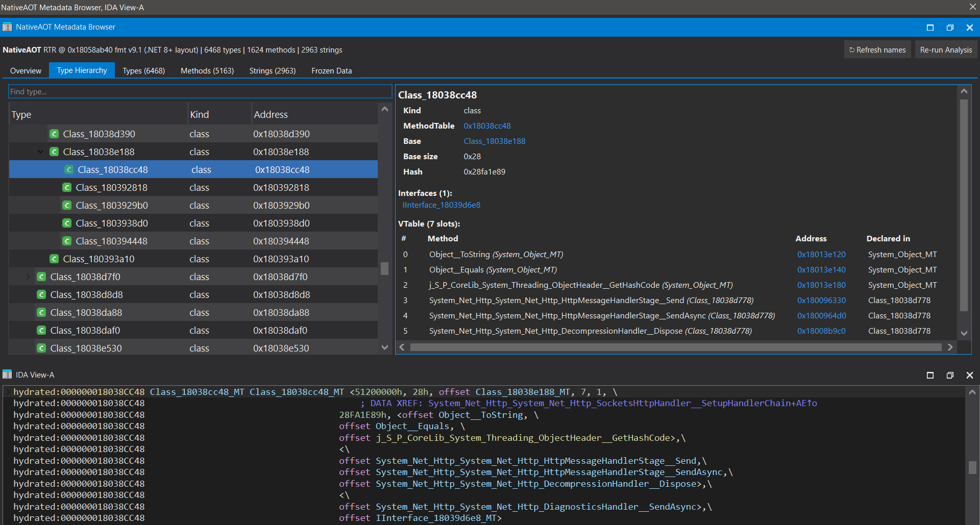Switch to the Frozen Data tab
This screenshot has height=525, width=980.
(x=332, y=71)
